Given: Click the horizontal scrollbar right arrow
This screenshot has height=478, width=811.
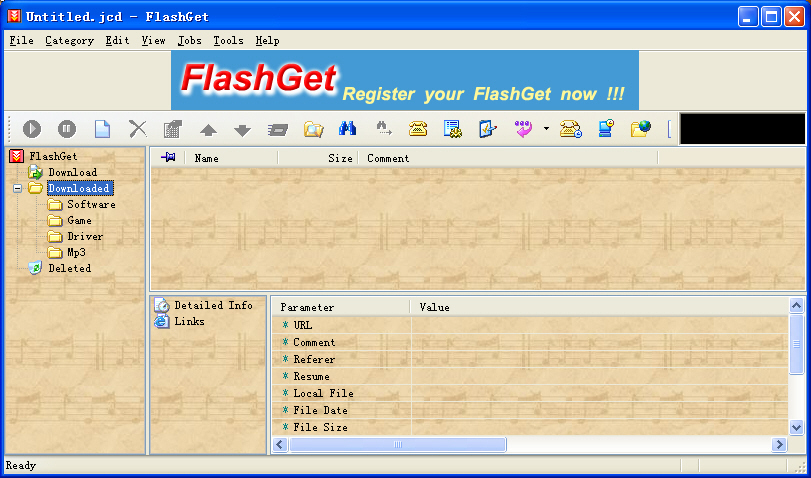Looking at the screenshot, I should pos(779,444).
